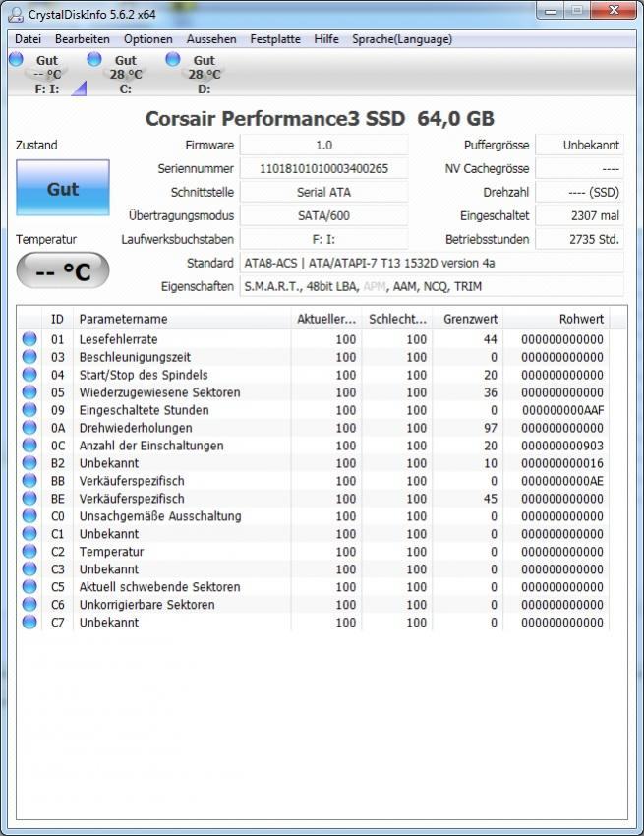Click status orb for B2 Unbekannt row
Image resolution: width=644 pixels, height=836 pixels.
[29, 463]
